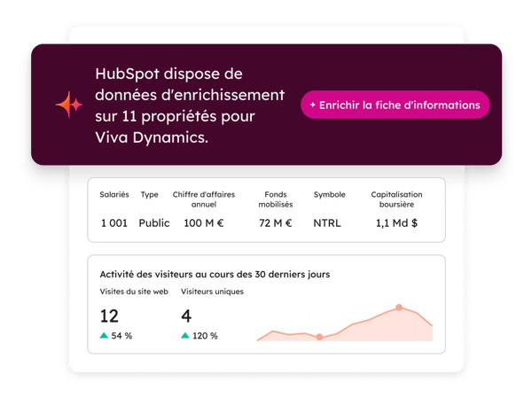The image size is (532, 398).
Task: Click the Type column header
Action: [x=150, y=195]
